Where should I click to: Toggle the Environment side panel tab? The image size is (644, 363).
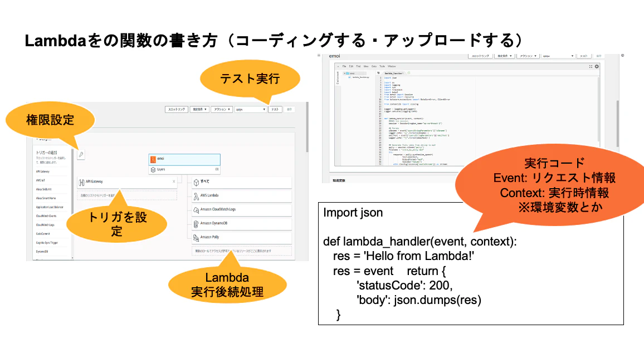(x=338, y=78)
